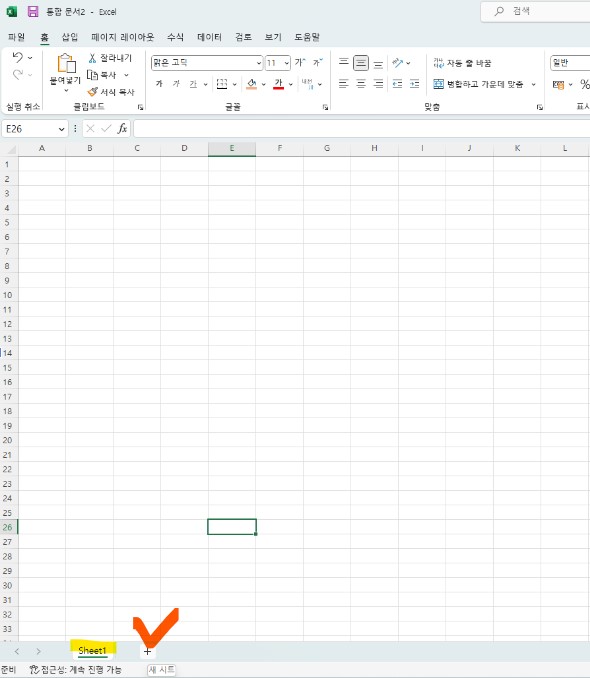This screenshot has width=590, height=678.
Task: Open number format dropdown (일반)
Action: (x=570, y=63)
